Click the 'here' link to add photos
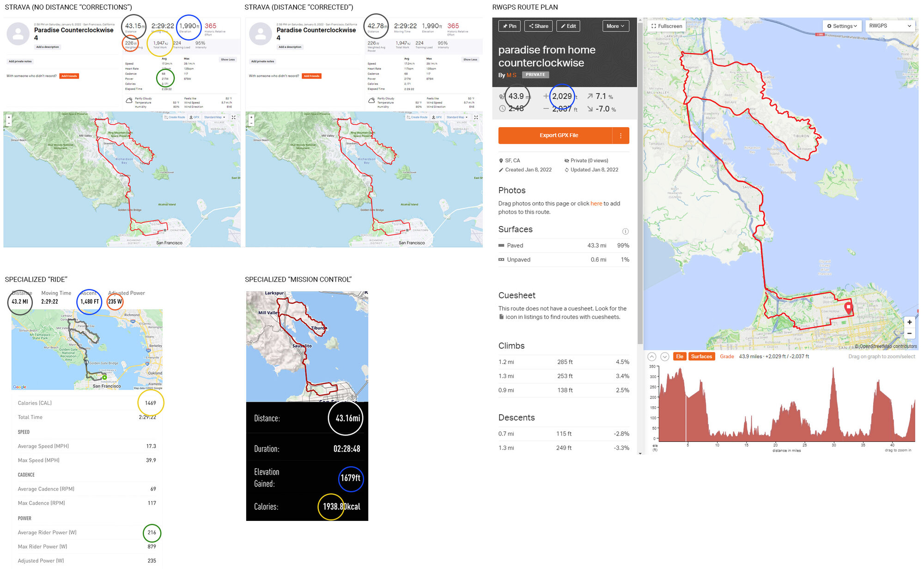924x569 pixels. click(x=596, y=203)
